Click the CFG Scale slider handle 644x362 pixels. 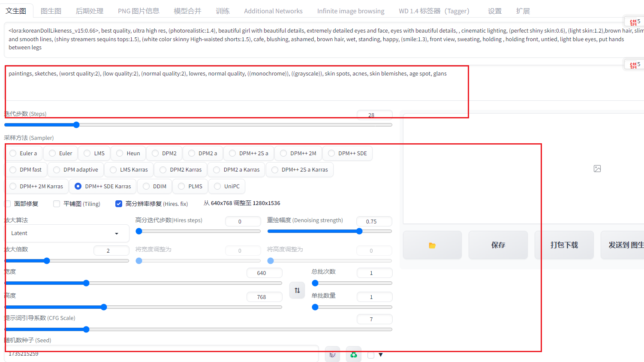pos(86,329)
